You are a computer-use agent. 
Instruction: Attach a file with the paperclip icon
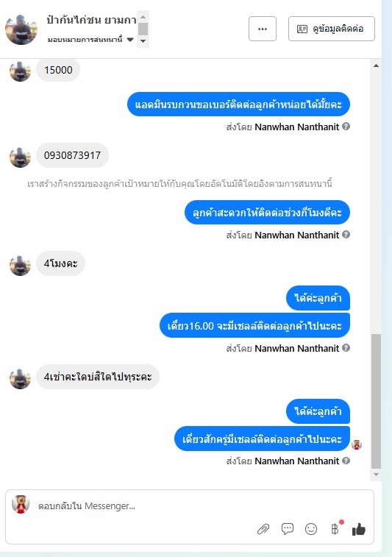pyautogui.click(x=263, y=529)
